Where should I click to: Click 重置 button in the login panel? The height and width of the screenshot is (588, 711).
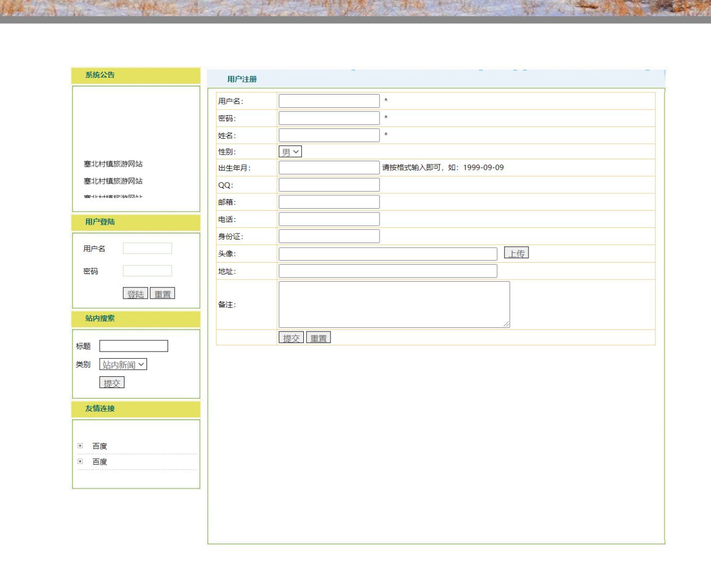(162, 293)
